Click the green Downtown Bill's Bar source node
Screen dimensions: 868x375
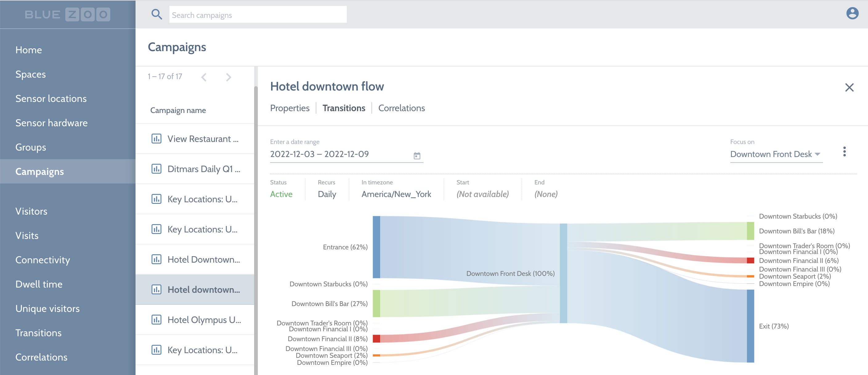[376, 303]
